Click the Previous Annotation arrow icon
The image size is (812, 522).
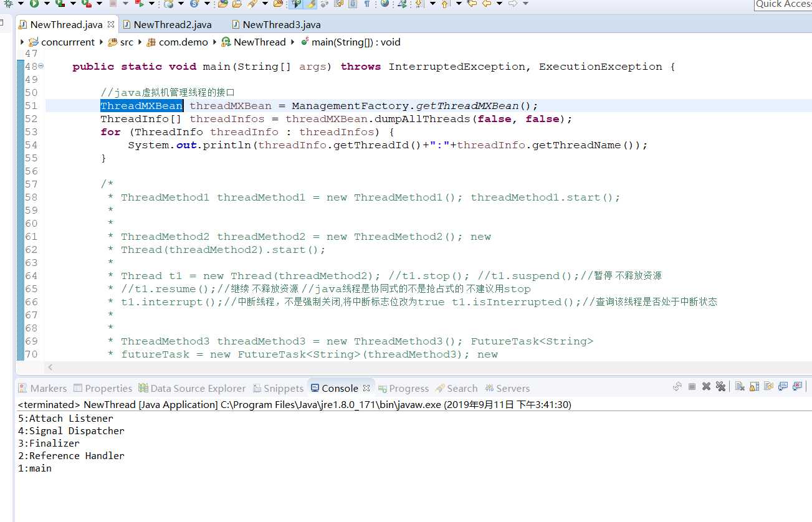pyautogui.click(x=445, y=4)
